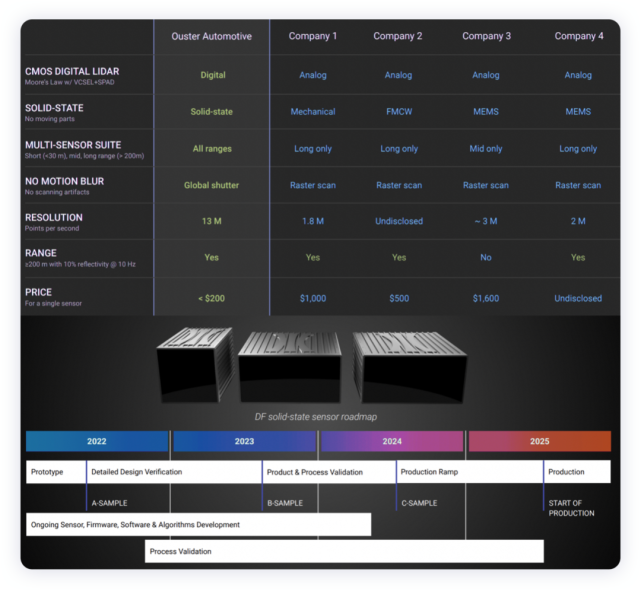The image size is (641, 591).
Task: Select the 2022 timeline bar
Action: tap(97, 441)
